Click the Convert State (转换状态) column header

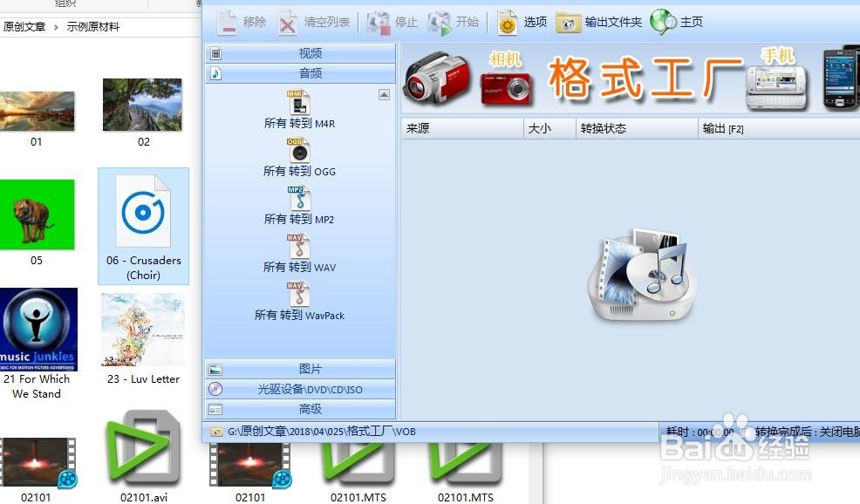(x=637, y=129)
